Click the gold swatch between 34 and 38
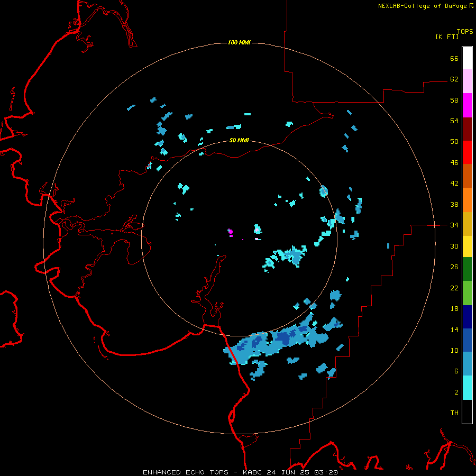Screen dimensions: 476x476 click(467, 223)
